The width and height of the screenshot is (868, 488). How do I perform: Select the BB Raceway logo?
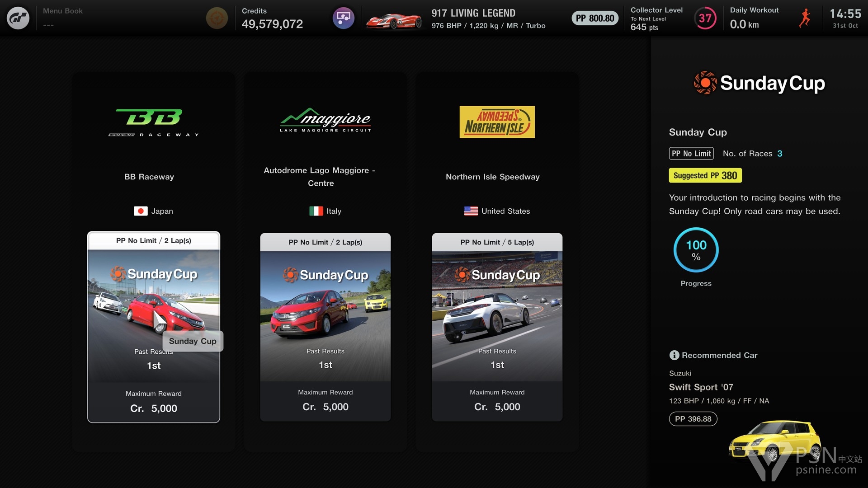tap(154, 122)
